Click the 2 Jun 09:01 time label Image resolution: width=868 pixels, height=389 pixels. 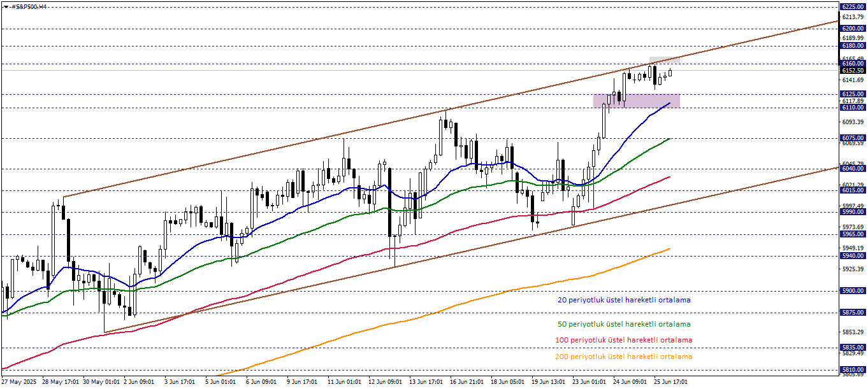point(139,383)
